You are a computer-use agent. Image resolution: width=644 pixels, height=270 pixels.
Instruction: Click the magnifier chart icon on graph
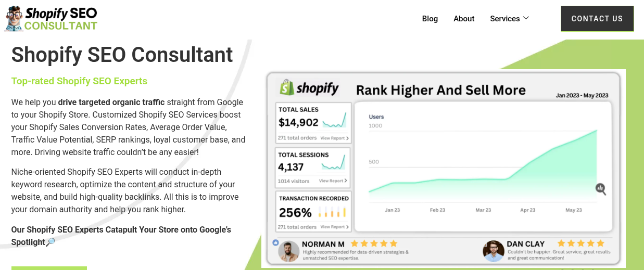pyautogui.click(x=601, y=189)
